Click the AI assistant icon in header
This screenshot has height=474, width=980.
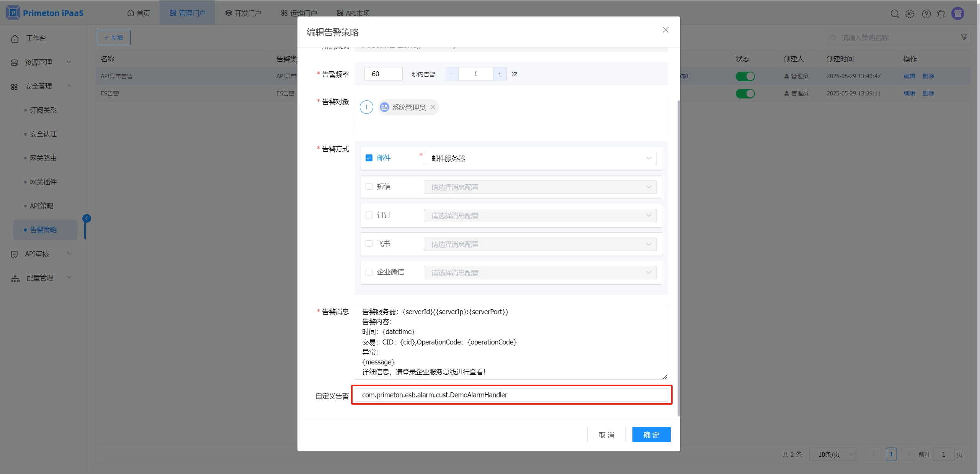[910, 14]
